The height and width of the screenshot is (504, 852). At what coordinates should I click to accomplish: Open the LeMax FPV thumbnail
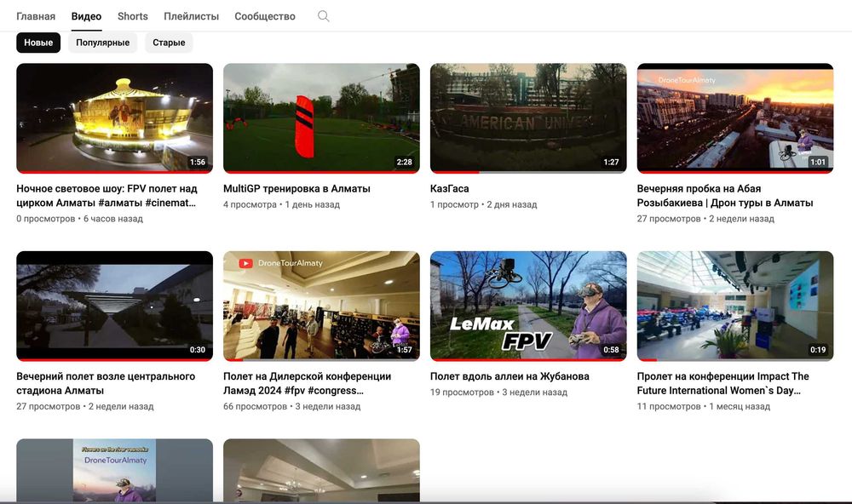(528, 306)
